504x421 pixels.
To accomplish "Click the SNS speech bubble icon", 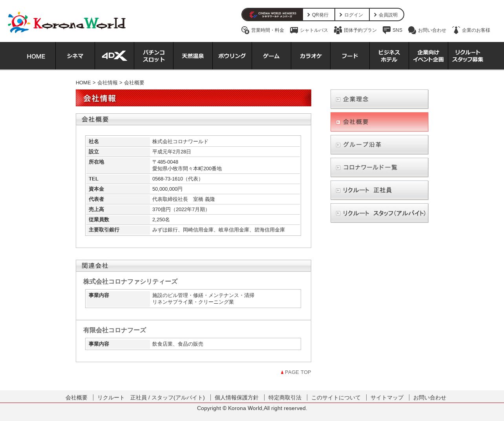I will tap(387, 30).
